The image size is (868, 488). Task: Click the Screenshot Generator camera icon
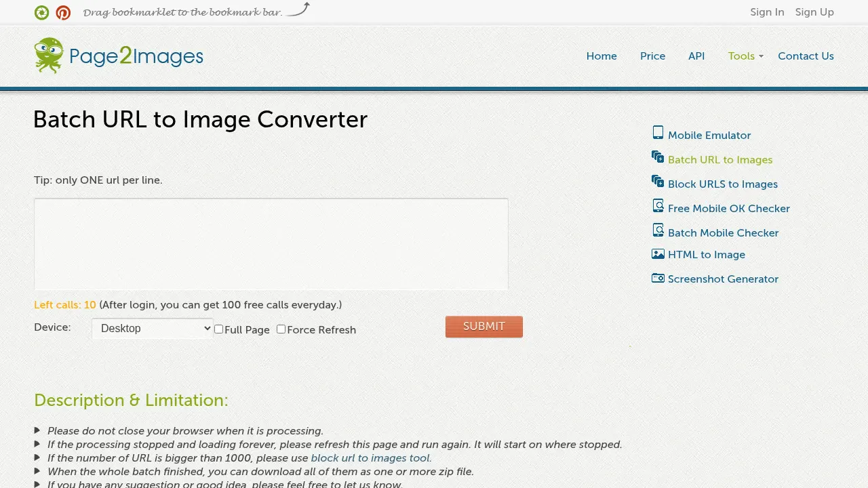point(658,278)
